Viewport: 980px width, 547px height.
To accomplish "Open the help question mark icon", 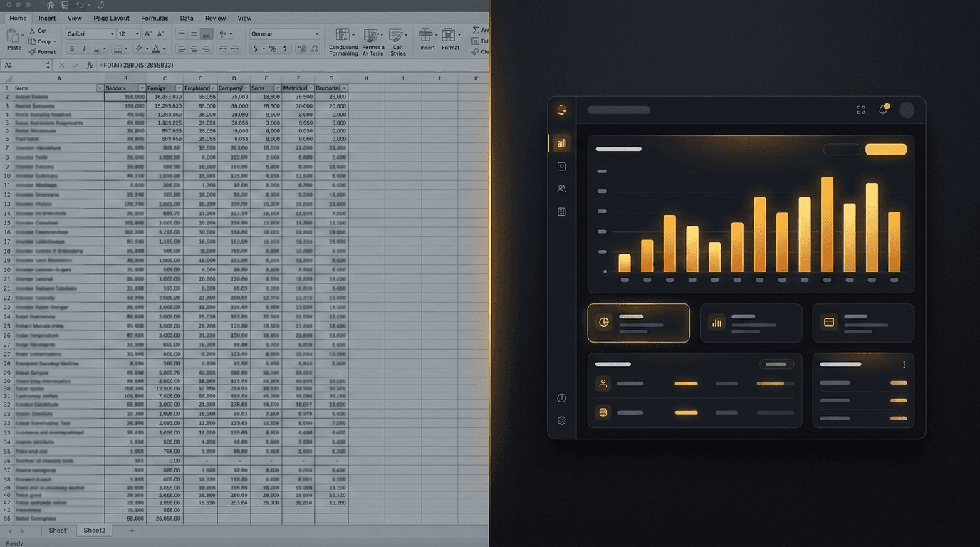I will pos(562,398).
